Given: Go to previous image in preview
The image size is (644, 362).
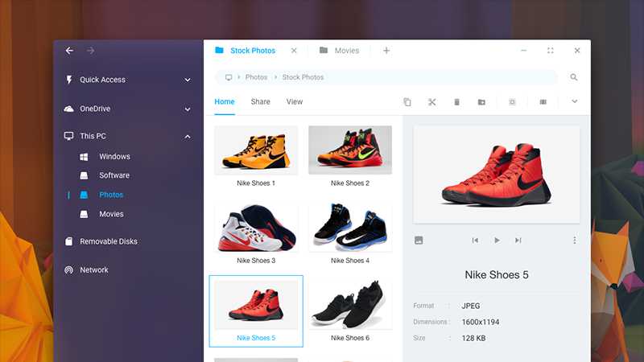Looking at the screenshot, I should [x=475, y=241].
